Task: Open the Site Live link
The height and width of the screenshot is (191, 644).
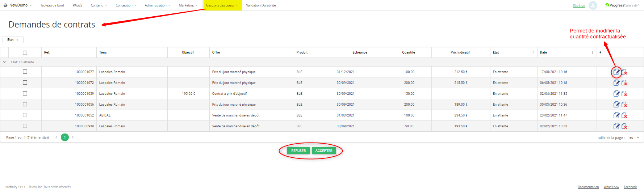Action: click(x=579, y=6)
